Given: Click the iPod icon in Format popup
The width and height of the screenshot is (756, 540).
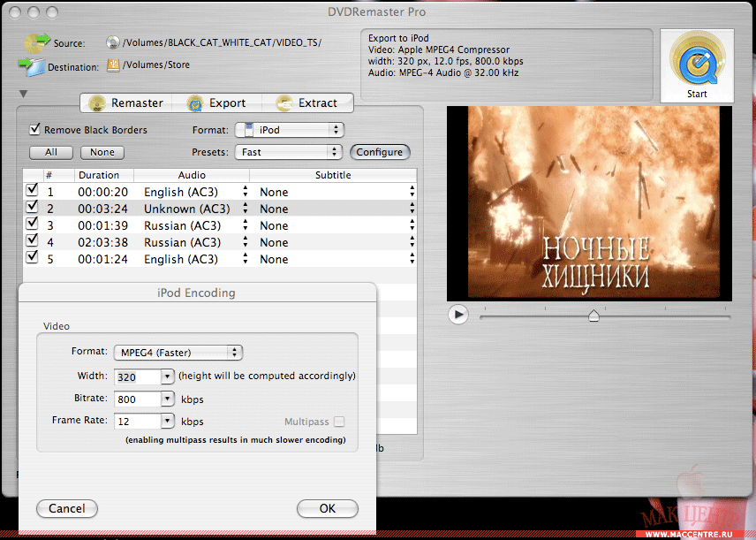Looking at the screenshot, I should click(x=249, y=130).
